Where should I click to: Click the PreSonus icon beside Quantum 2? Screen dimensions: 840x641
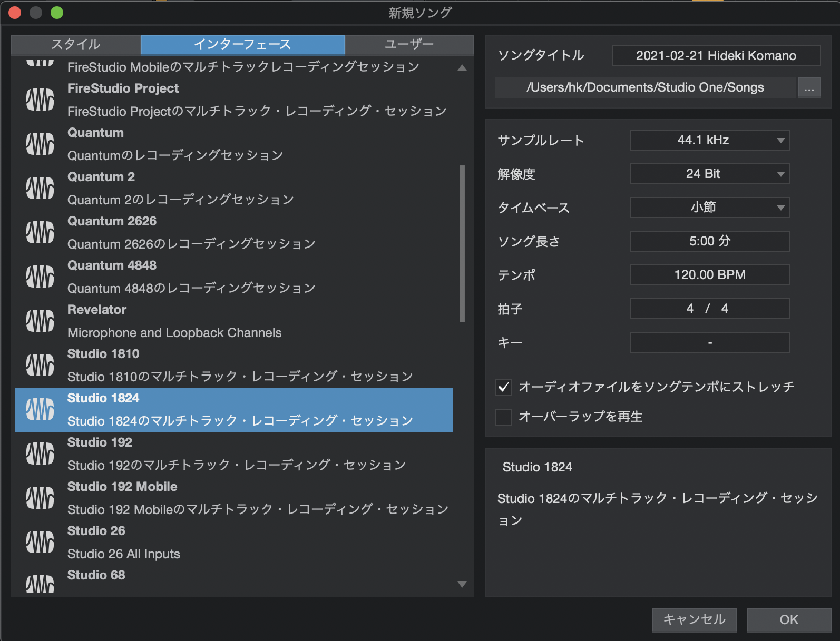[40, 188]
